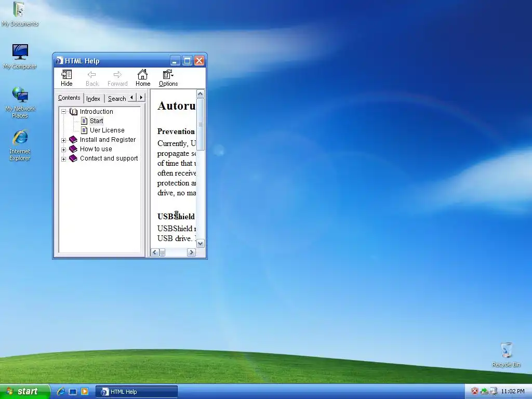Minimize the HTML Help window

(175, 61)
